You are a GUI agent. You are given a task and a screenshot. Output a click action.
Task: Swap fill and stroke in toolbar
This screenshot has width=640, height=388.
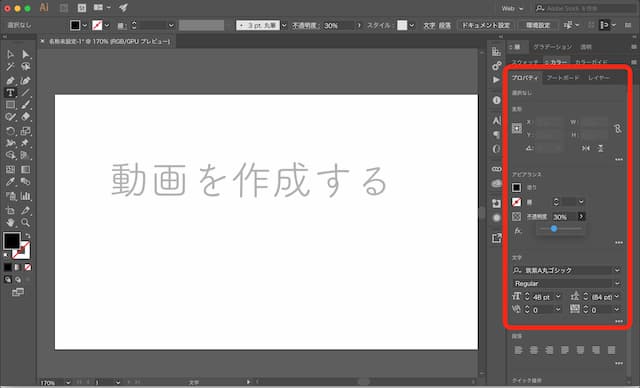(27, 235)
